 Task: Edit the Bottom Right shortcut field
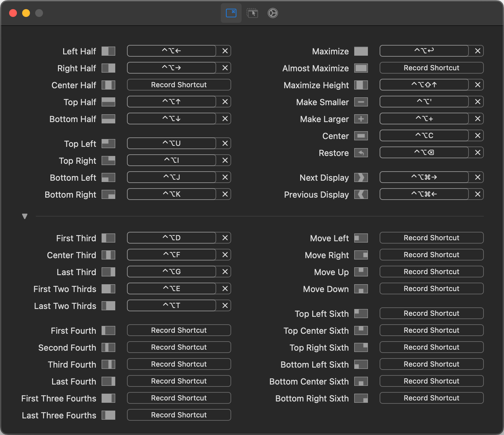point(172,194)
